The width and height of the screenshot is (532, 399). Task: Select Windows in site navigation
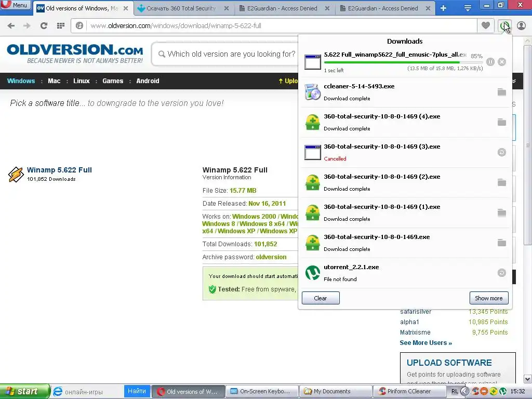pyautogui.click(x=21, y=81)
